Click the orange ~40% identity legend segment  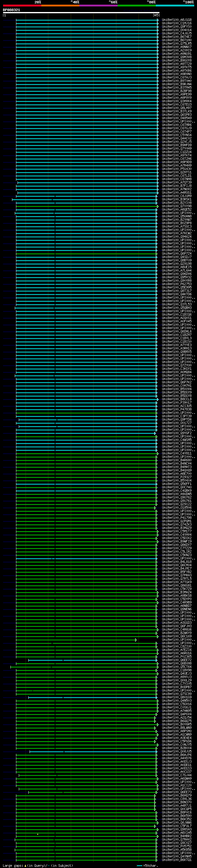(60, 6)
